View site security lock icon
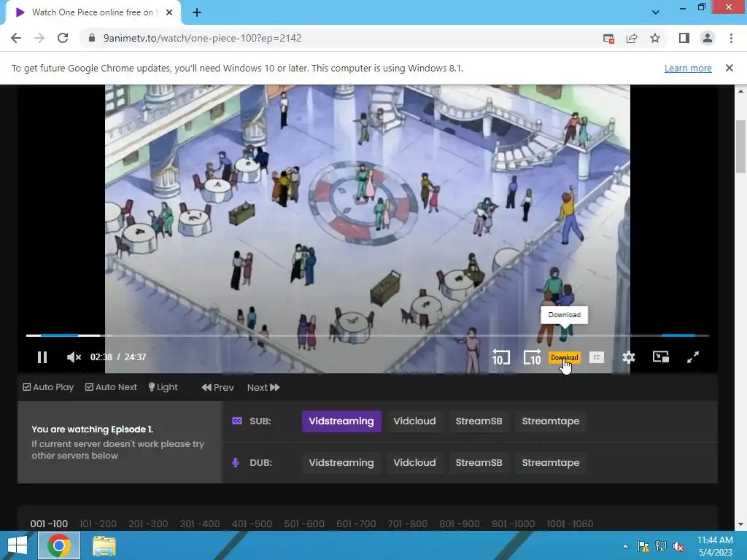This screenshot has width=747, height=560. pyautogui.click(x=91, y=38)
